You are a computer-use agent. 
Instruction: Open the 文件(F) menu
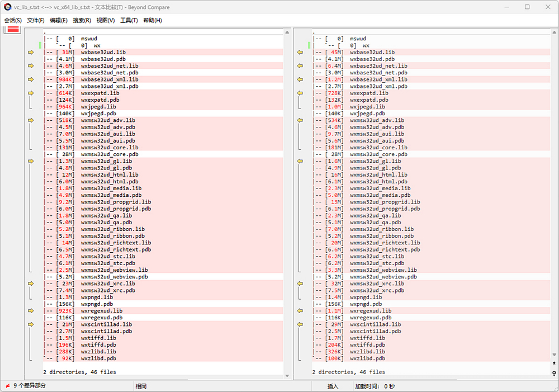(x=36, y=20)
